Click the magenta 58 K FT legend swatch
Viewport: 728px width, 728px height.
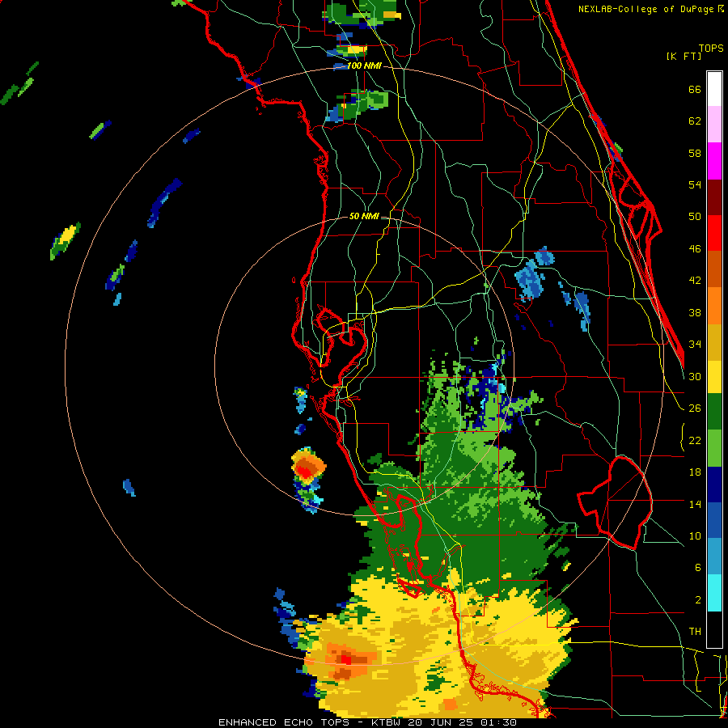[714, 161]
